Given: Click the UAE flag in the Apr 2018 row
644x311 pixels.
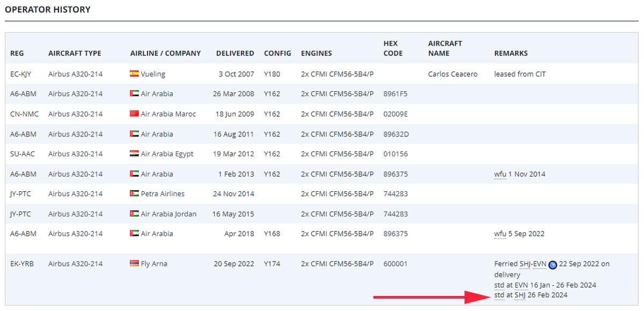Looking at the screenshot, I should tap(134, 234).
